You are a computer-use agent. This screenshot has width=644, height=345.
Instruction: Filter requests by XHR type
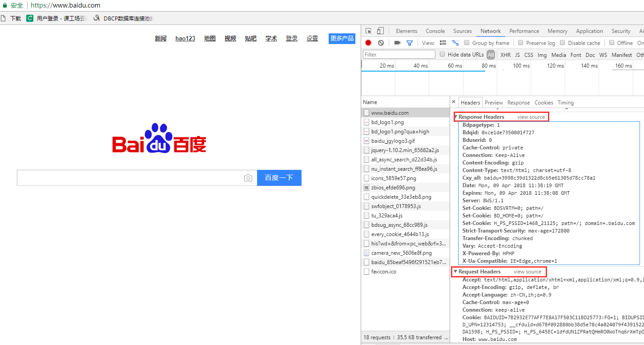point(505,55)
